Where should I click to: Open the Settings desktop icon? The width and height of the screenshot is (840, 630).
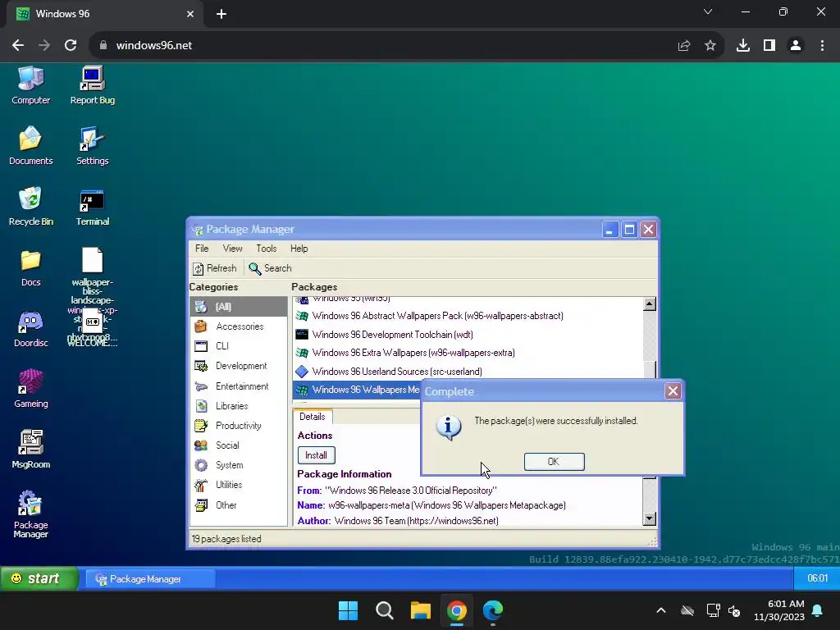(92, 146)
